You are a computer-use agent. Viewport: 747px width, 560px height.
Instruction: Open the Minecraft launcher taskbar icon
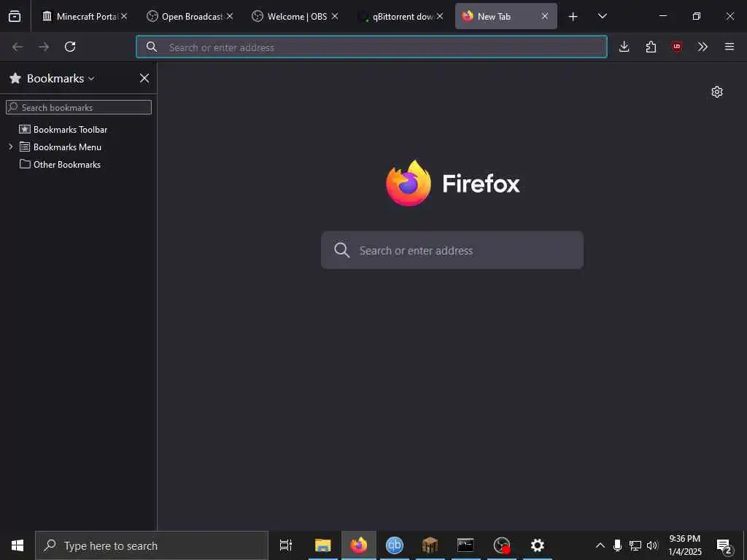tap(430, 545)
